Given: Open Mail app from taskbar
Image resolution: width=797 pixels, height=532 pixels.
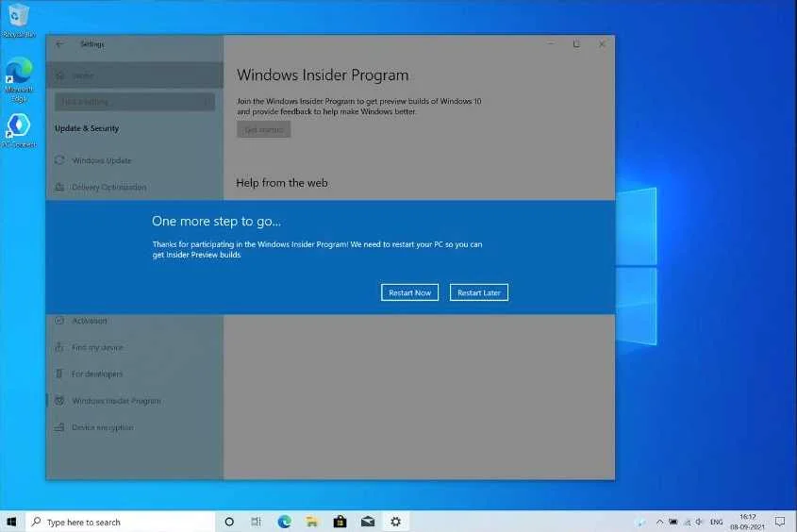Looking at the screenshot, I should click(368, 522).
